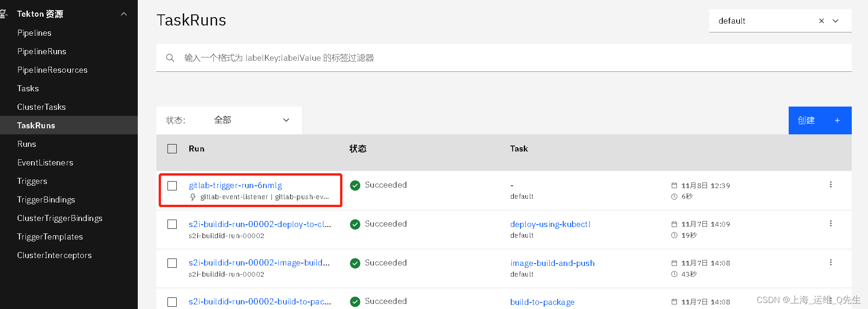Open image-build-and-push task link

point(553,263)
